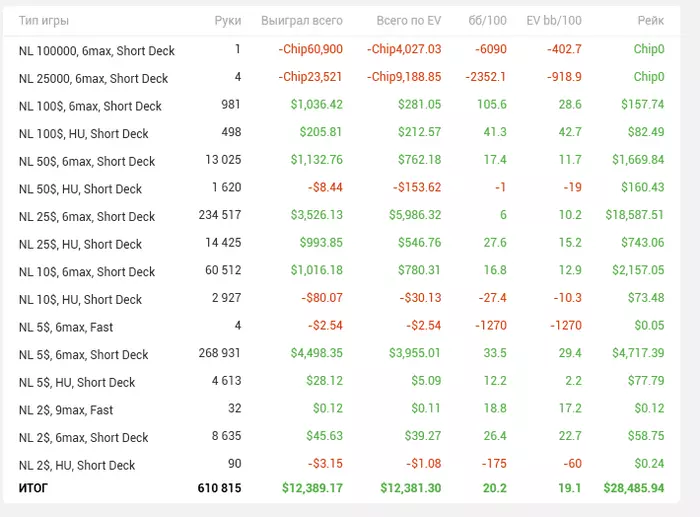Click the бб/100 column header
The image size is (700, 517).
coord(487,21)
